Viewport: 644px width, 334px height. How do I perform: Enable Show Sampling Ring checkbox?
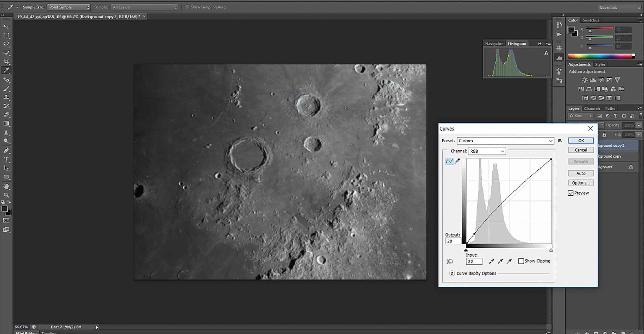coord(187,7)
